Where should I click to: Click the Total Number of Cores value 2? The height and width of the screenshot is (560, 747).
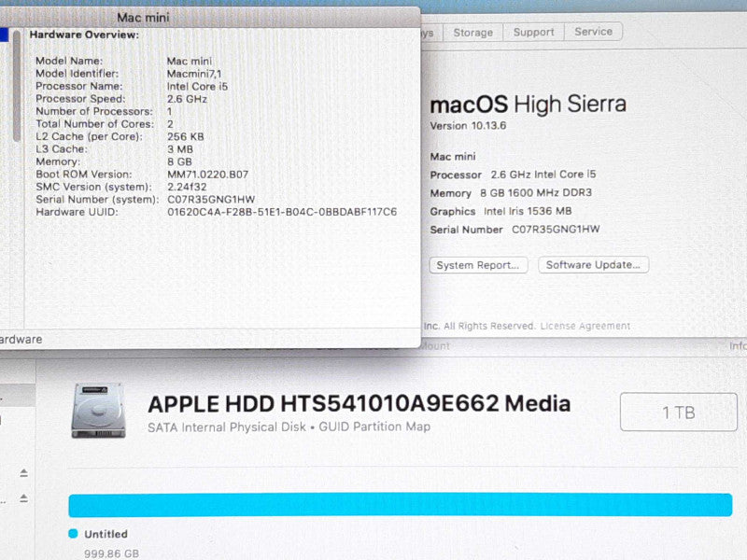pyautogui.click(x=170, y=124)
